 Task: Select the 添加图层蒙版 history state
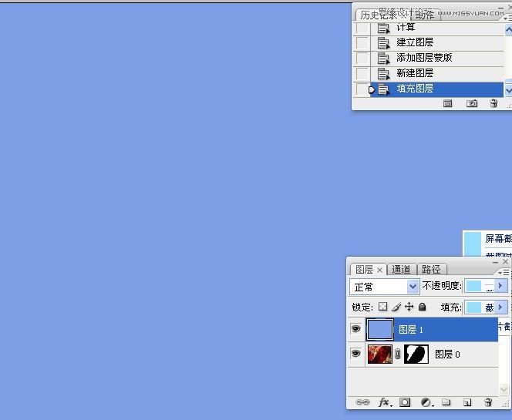coord(424,58)
